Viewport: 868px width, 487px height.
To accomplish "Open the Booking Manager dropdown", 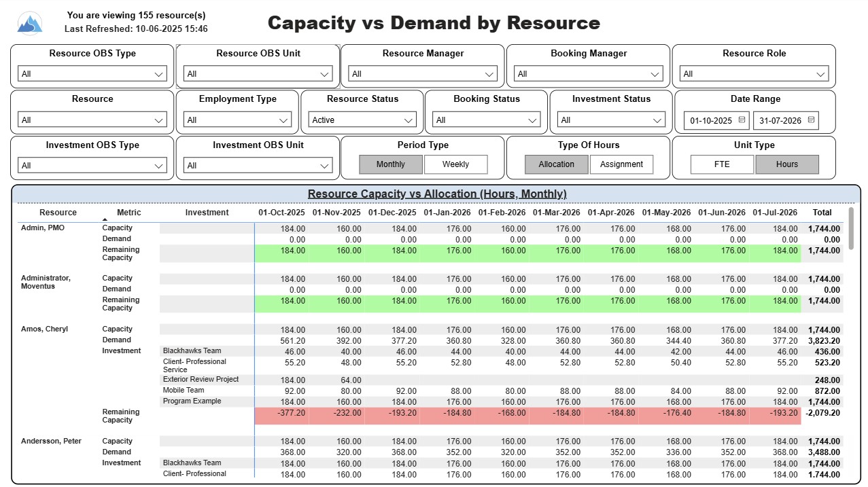I will pos(587,74).
